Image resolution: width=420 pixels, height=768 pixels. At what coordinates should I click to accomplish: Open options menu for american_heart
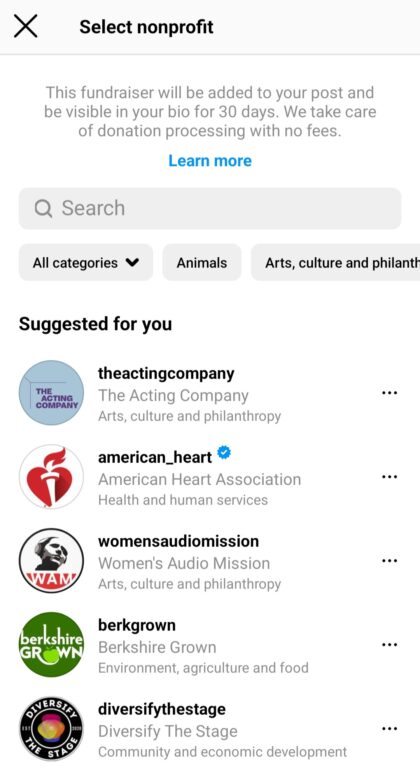click(389, 477)
